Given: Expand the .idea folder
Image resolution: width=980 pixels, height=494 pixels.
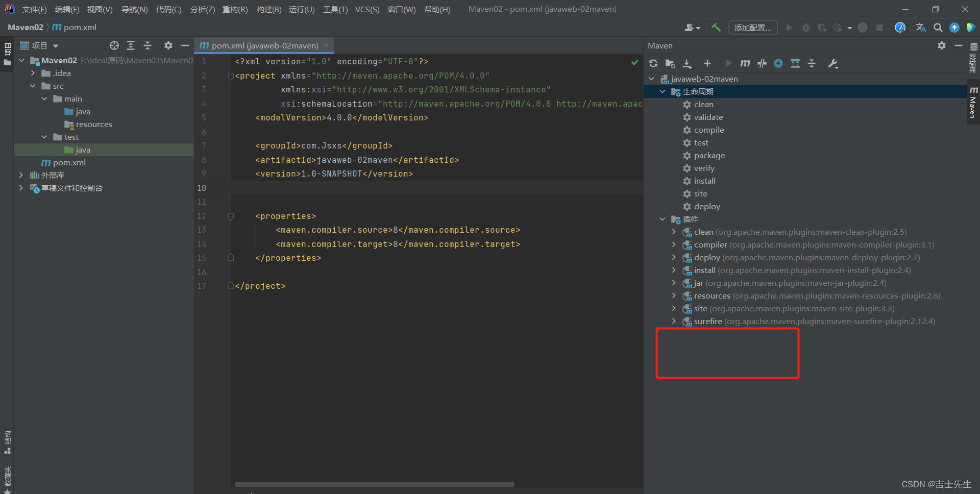Looking at the screenshot, I should pyautogui.click(x=33, y=73).
